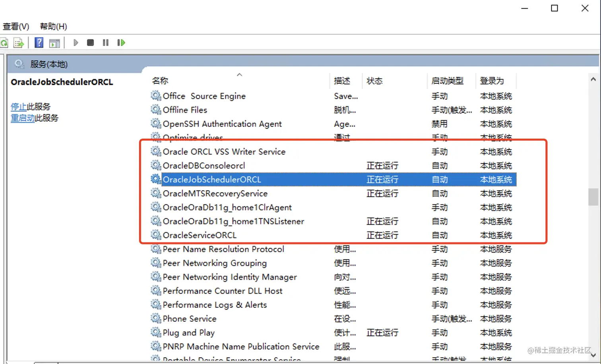
Task: Click gear icon beside OracleServiceORCL
Action: pos(156,235)
